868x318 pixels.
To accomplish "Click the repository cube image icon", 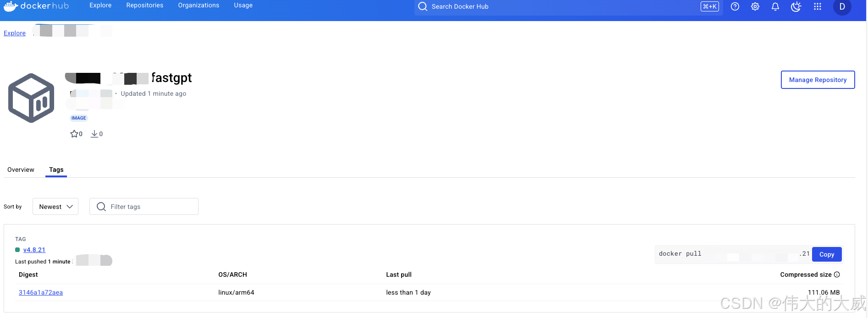I will tap(31, 98).
